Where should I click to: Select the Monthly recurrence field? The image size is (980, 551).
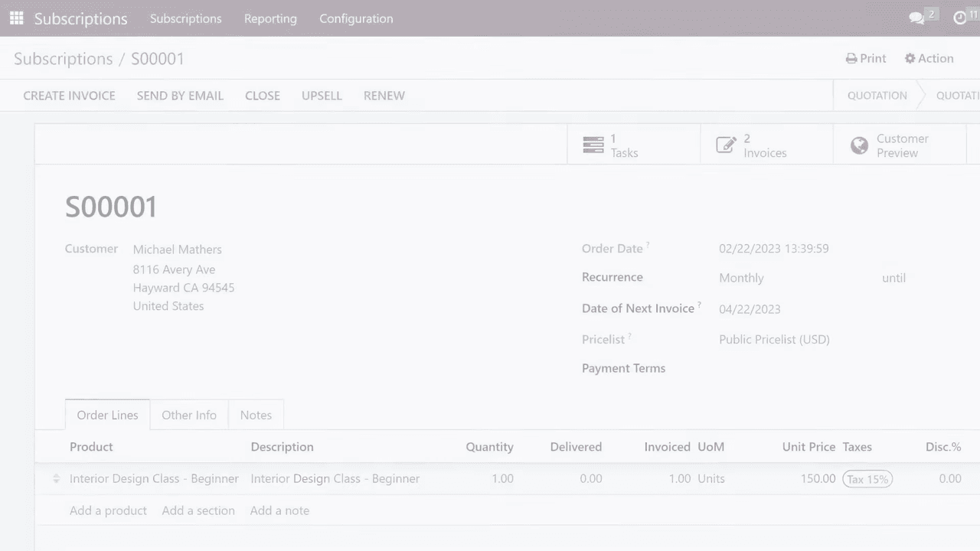(741, 279)
